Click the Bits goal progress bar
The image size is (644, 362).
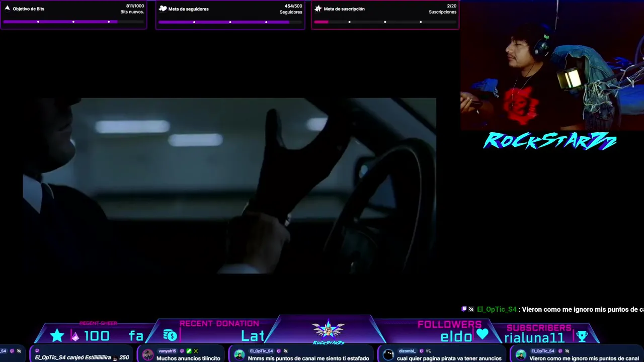tap(73, 22)
